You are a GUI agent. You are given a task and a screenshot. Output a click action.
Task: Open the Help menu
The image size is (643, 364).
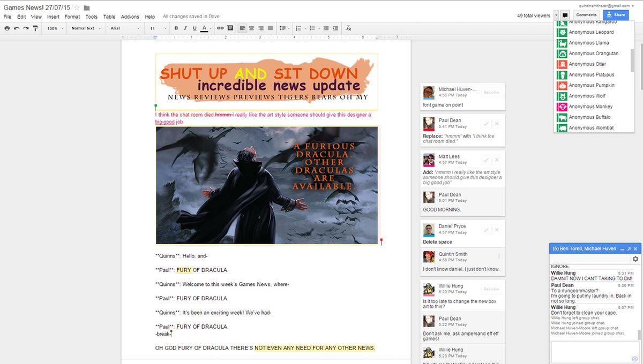tap(149, 17)
